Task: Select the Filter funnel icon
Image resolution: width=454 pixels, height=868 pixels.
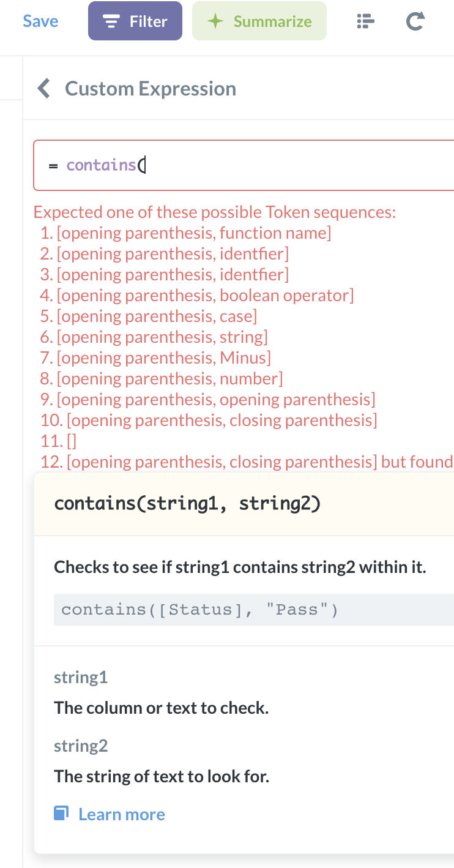Action: [111, 20]
